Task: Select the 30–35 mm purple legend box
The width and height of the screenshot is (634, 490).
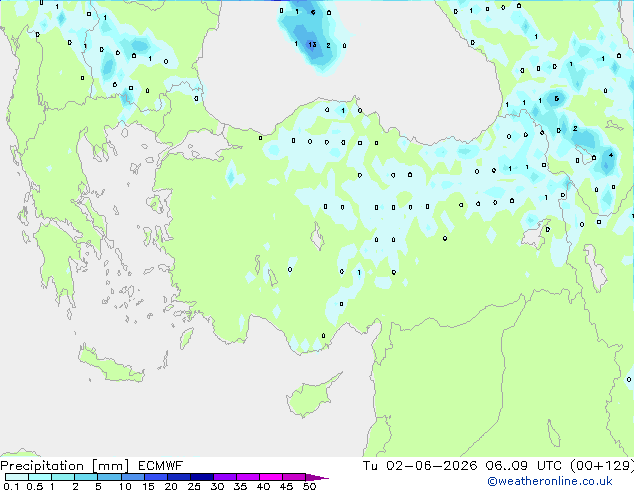Action: pyautogui.click(x=224, y=477)
